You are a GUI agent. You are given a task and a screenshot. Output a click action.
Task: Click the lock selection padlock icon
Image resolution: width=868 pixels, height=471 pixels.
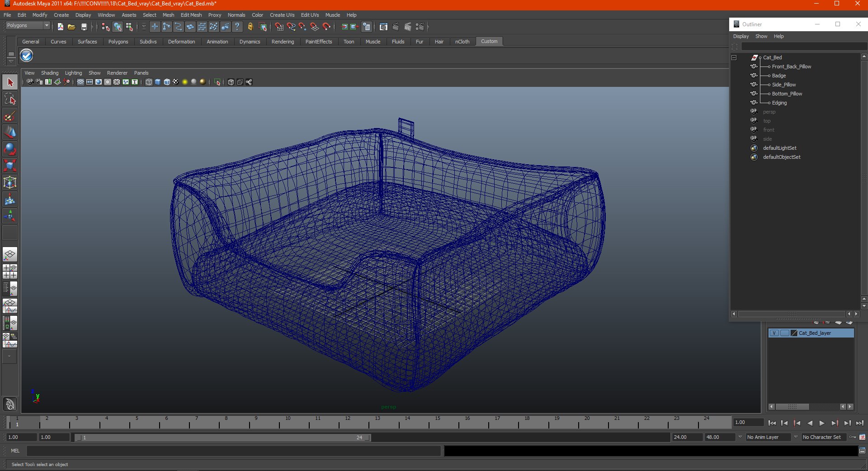point(250,27)
